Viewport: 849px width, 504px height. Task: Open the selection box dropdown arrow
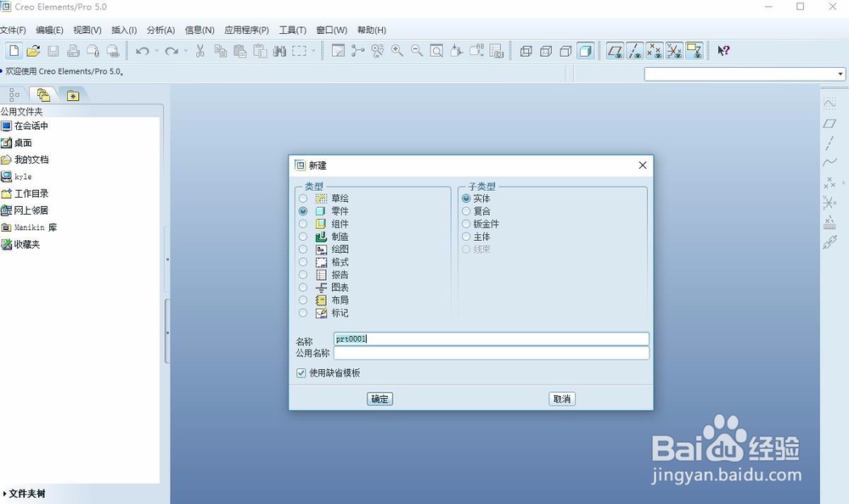[313, 51]
